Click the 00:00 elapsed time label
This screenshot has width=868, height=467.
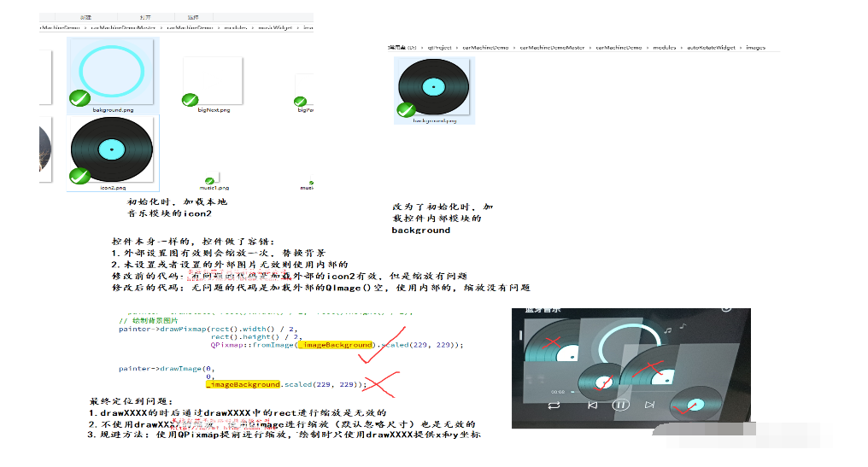click(558, 392)
